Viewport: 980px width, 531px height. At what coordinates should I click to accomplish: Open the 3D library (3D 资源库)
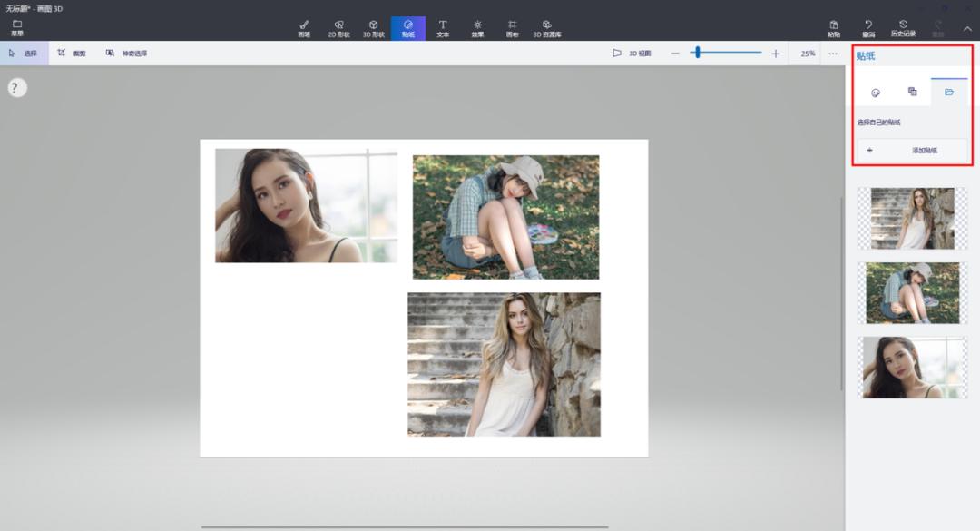tap(546, 28)
